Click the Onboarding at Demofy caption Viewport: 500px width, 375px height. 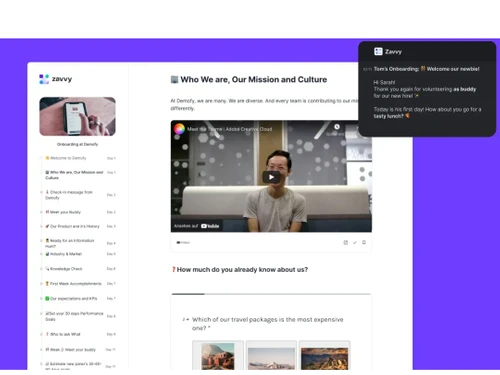tap(77, 144)
